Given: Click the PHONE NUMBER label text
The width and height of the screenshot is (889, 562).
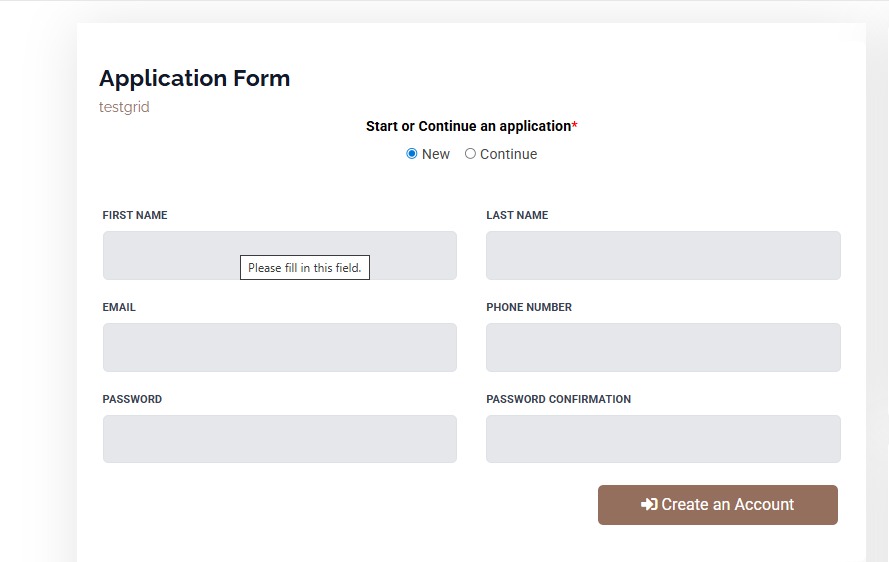Looking at the screenshot, I should (529, 307).
